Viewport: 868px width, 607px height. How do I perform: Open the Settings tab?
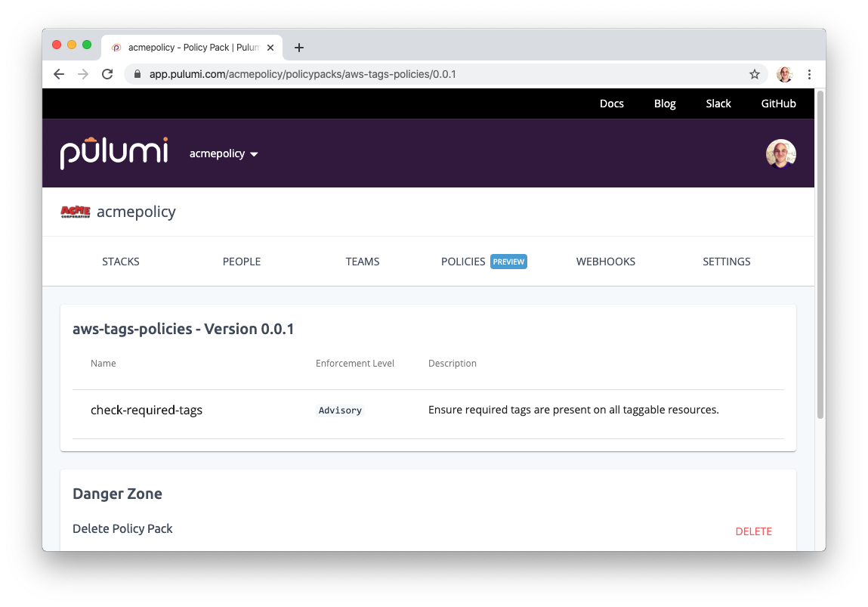(x=727, y=262)
